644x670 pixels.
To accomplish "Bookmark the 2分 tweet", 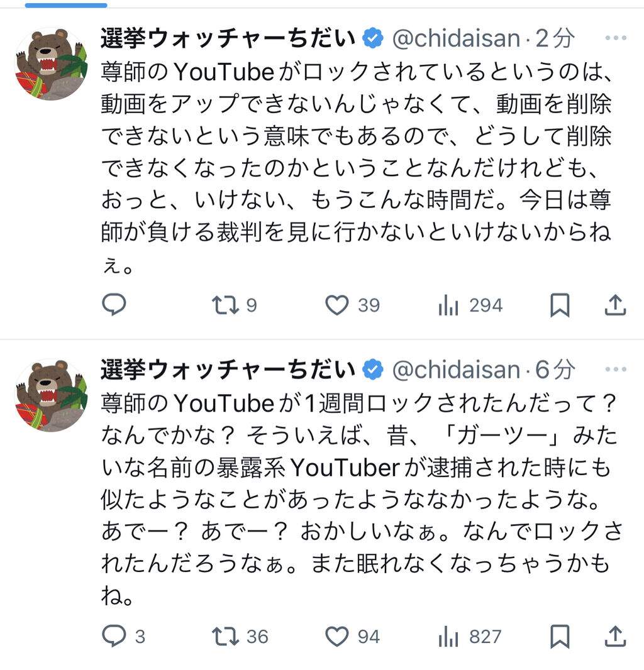I will (x=559, y=305).
